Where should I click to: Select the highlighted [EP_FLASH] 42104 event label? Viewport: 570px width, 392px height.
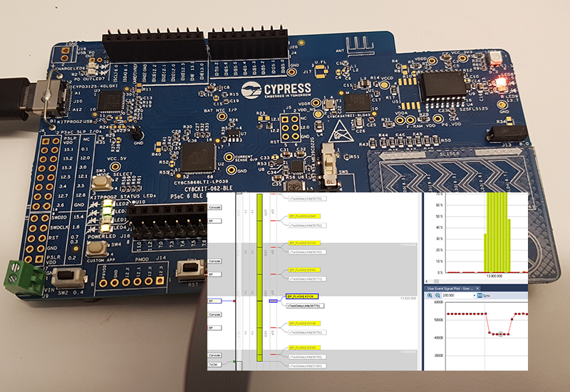302,296
